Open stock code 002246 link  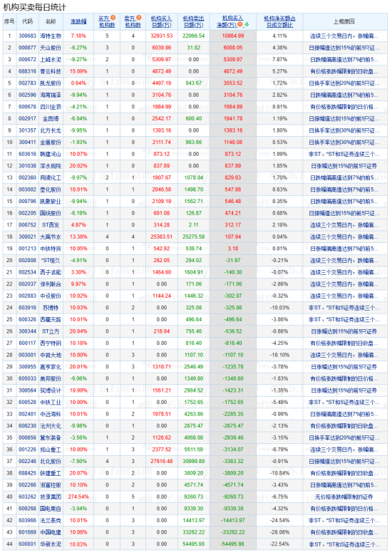[x=27, y=462]
